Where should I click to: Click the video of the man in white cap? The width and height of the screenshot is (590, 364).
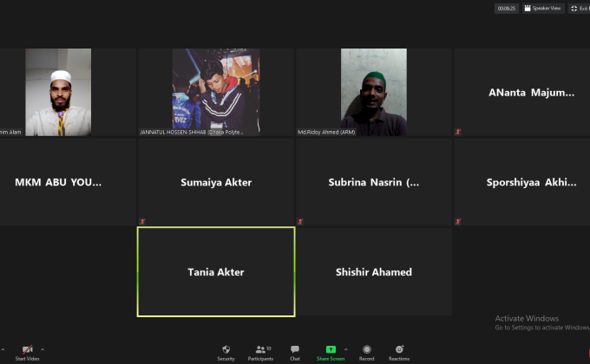(58, 92)
